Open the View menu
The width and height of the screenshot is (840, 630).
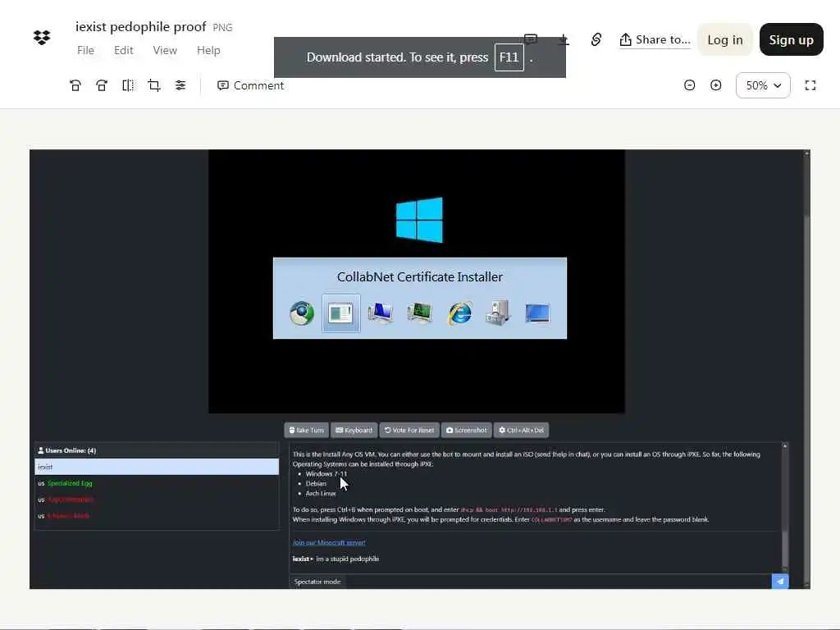coord(165,50)
